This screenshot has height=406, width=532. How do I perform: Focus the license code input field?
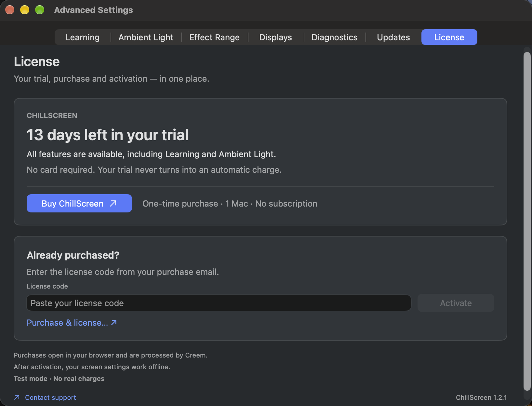219,303
